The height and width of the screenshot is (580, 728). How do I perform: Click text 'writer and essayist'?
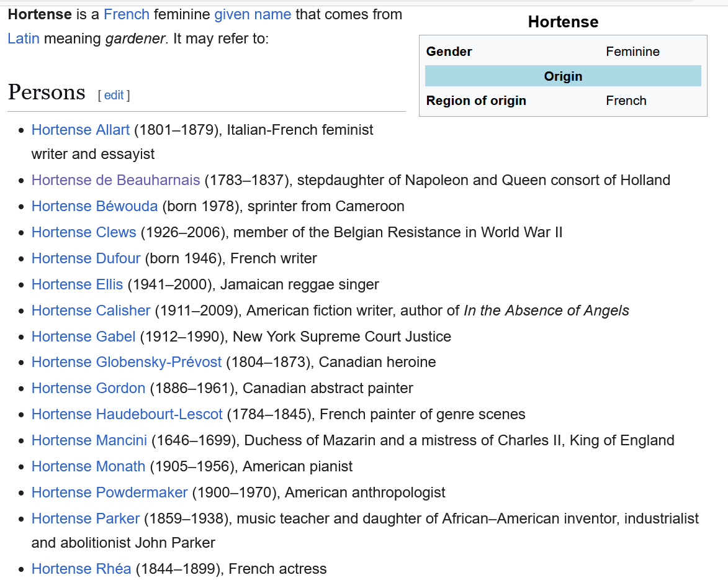pos(93,154)
